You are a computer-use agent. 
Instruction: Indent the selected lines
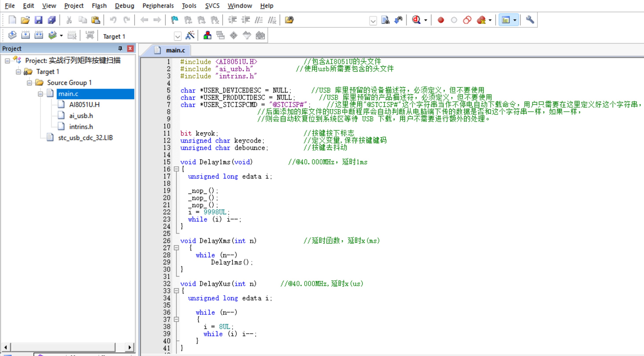coord(232,20)
